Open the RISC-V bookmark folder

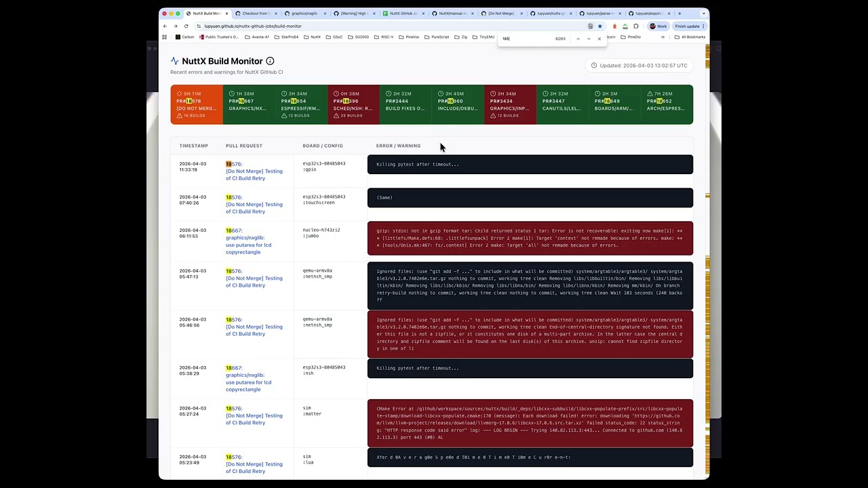[384, 37]
